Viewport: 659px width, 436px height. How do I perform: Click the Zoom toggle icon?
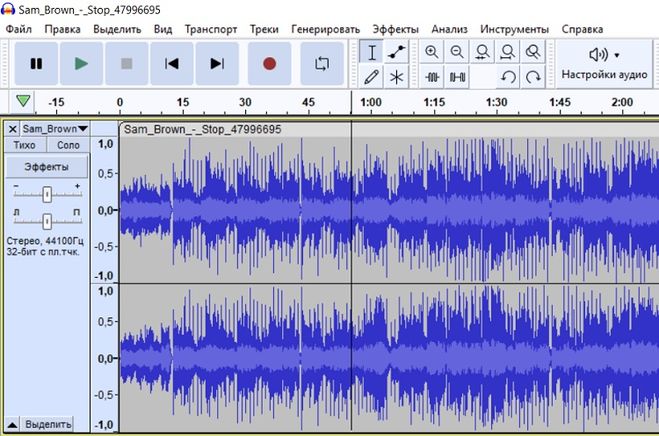(533, 52)
